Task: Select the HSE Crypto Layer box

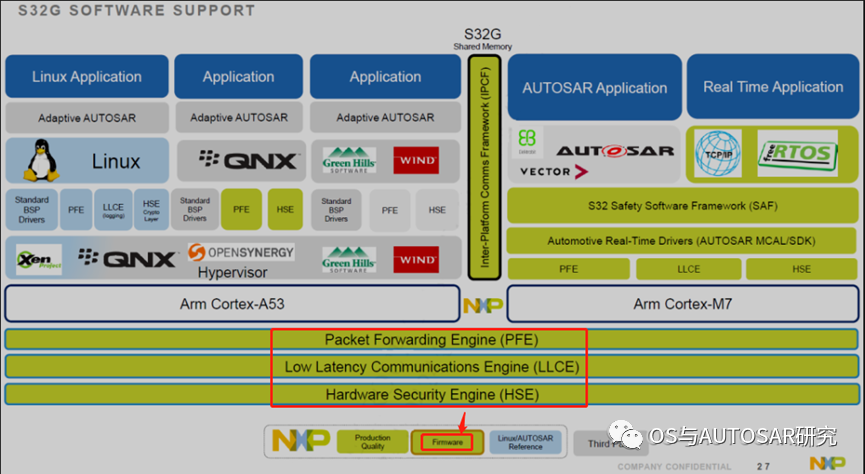Action: point(151,210)
